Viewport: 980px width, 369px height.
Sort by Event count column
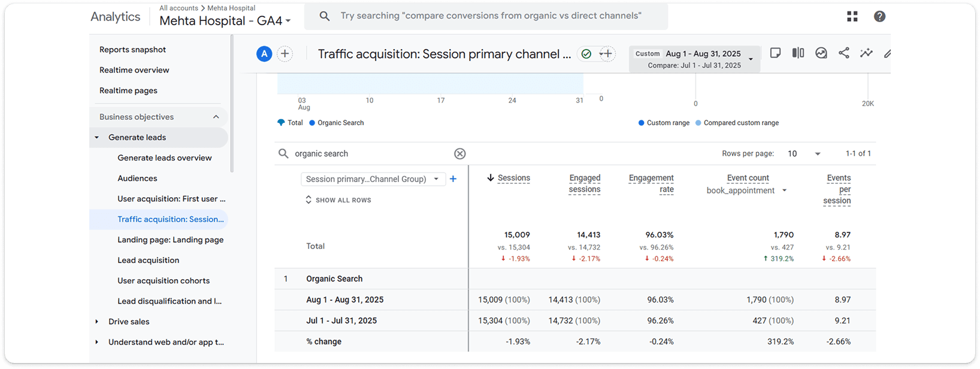(x=748, y=178)
